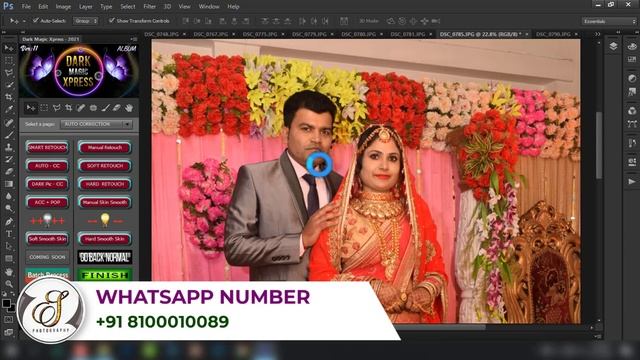The height and width of the screenshot is (360, 640).
Task: Open the Image menu
Action: [x=63, y=7]
